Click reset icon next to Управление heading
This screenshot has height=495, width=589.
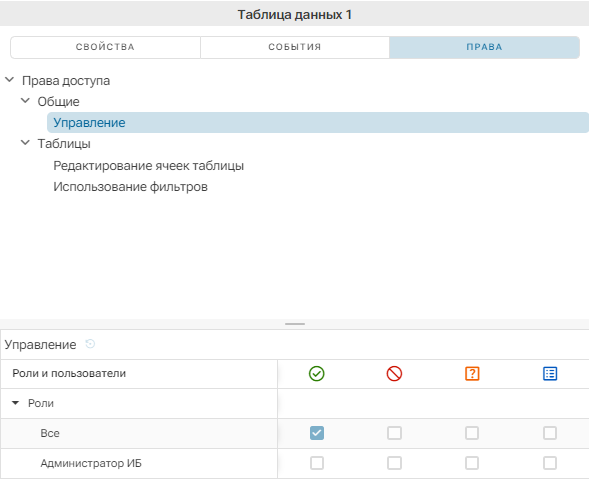click(90, 344)
